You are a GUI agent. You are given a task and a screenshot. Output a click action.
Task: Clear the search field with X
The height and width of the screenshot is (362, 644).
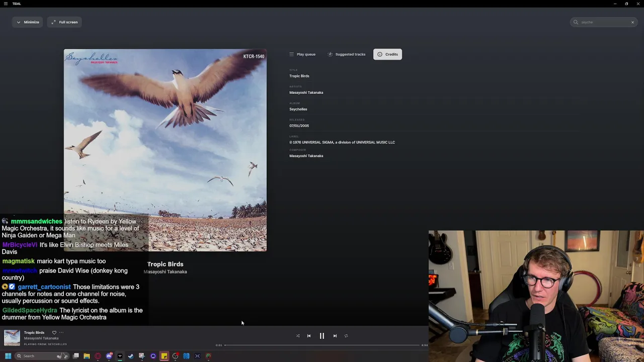[632, 22]
